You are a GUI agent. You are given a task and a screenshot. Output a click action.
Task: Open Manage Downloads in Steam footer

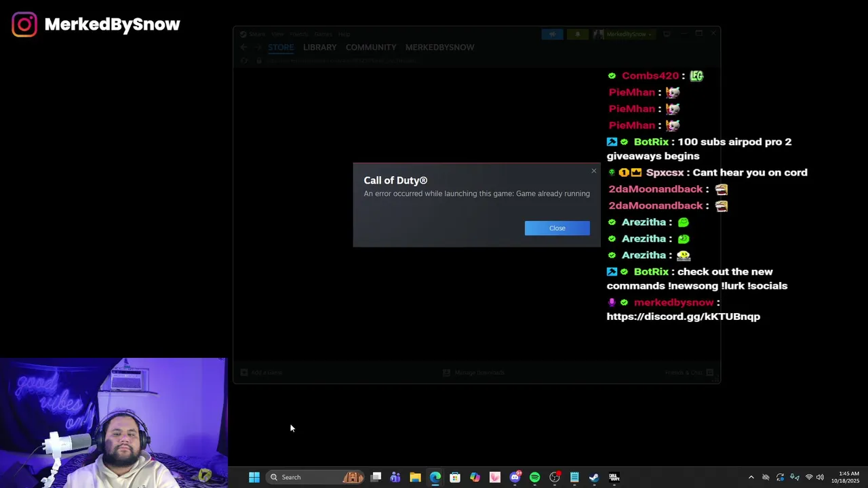click(474, 373)
